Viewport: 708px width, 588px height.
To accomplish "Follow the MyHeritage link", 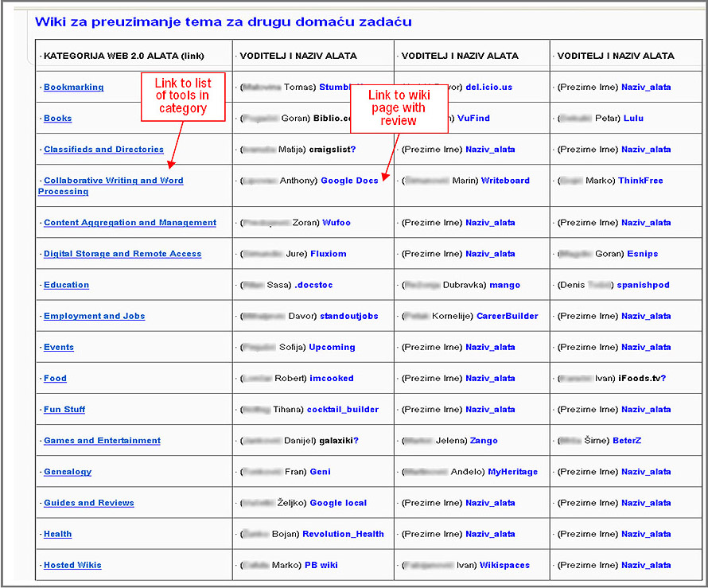I will (513, 472).
